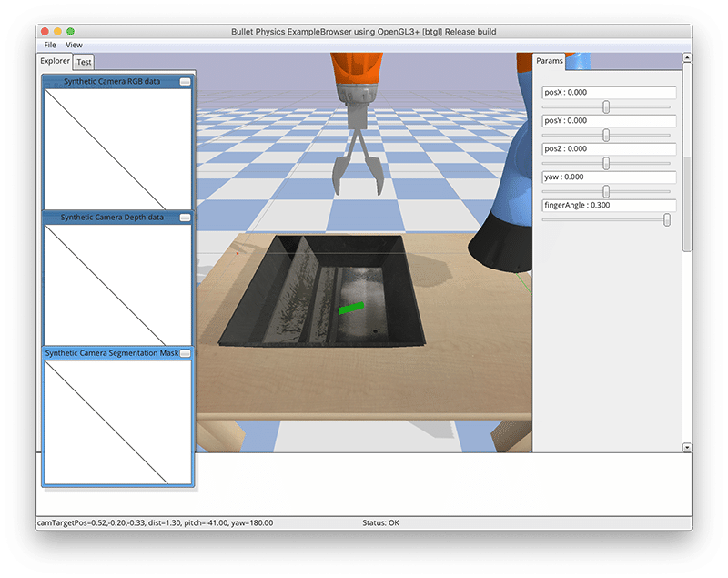Image resolution: width=728 pixels, height=578 pixels.
Task: Select the Explorer tab
Action: click(55, 61)
